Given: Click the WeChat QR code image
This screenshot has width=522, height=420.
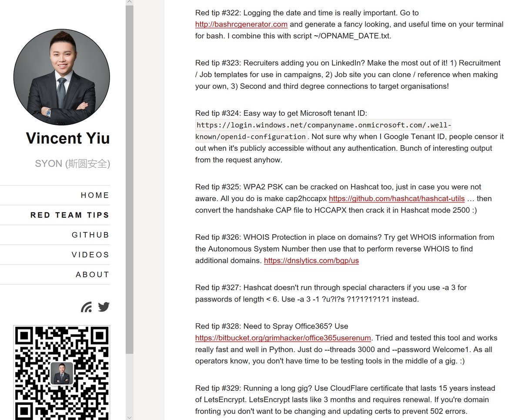Looking at the screenshot, I should (x=62, y=373).
